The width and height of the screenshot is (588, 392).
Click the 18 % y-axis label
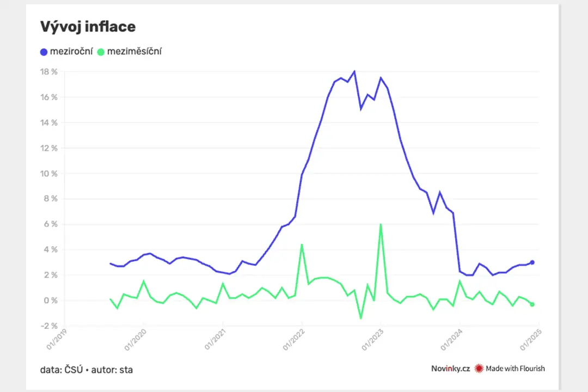[49, 72]
